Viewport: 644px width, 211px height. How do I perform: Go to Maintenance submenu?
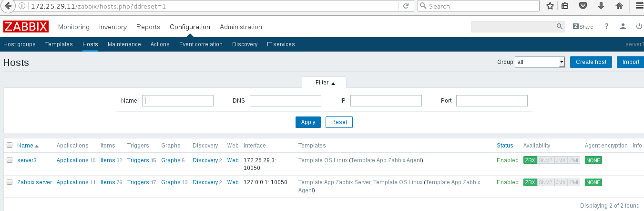pos(124,44)
